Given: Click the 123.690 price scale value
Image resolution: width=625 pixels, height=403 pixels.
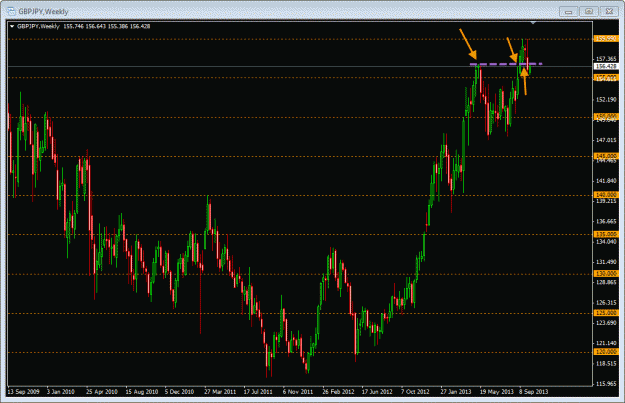Looking at the screenshot, I should (x=606, y=323).
